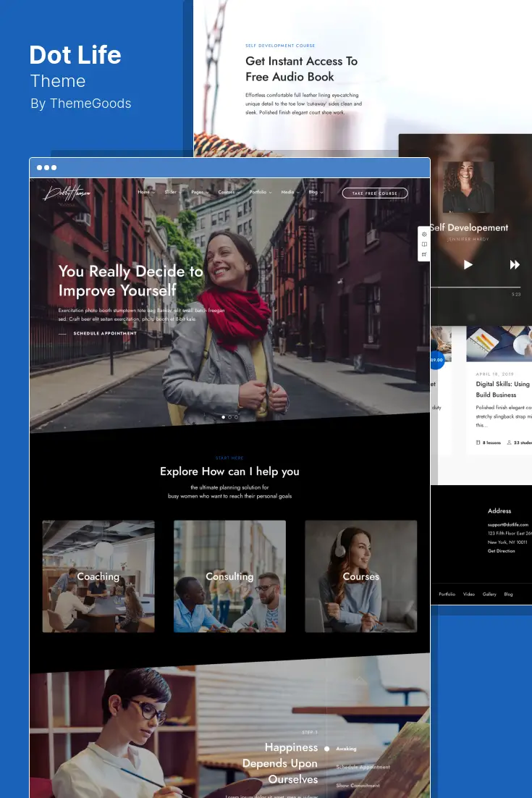Screen dimensions: 532x798
Task: Open the Media nav menu
Action: [x=290, y=193]
